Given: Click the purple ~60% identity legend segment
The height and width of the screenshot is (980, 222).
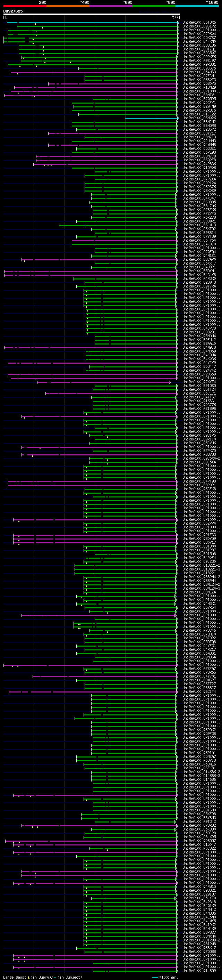Looking at the screenshot, I should click(111, 6).
